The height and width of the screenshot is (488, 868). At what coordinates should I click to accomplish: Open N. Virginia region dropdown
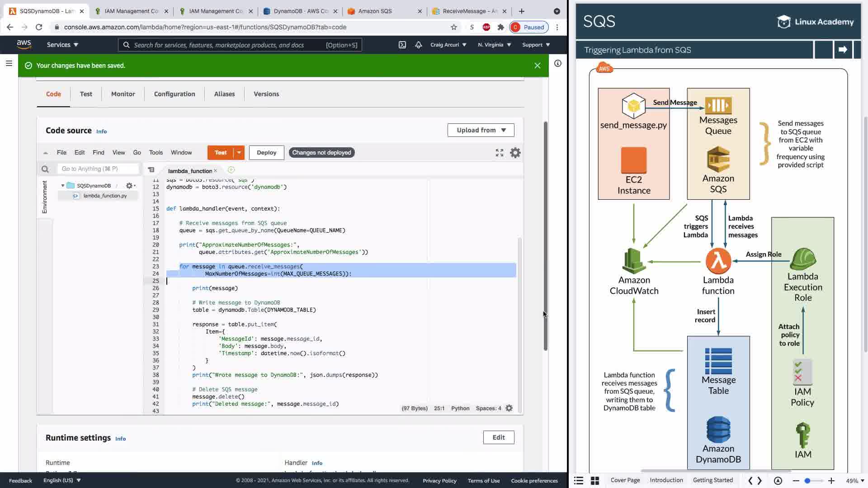click(494, 45)
